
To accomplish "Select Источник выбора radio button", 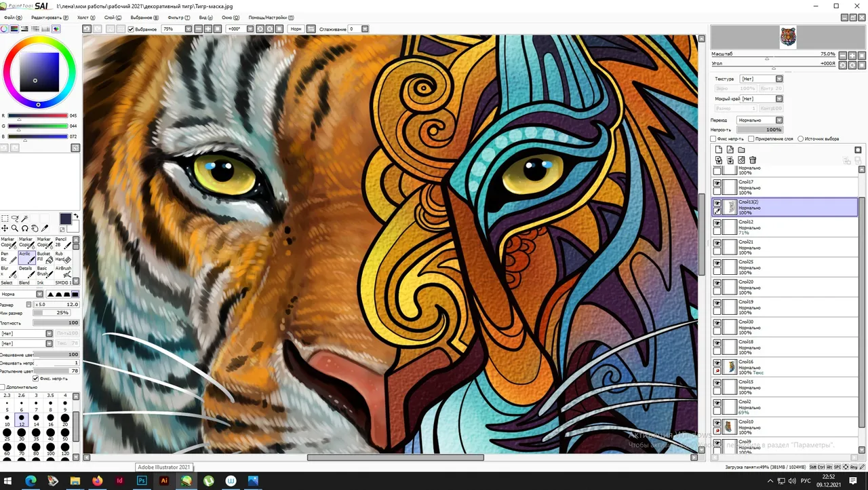I will pyautogui.click(x=801, y=139).
